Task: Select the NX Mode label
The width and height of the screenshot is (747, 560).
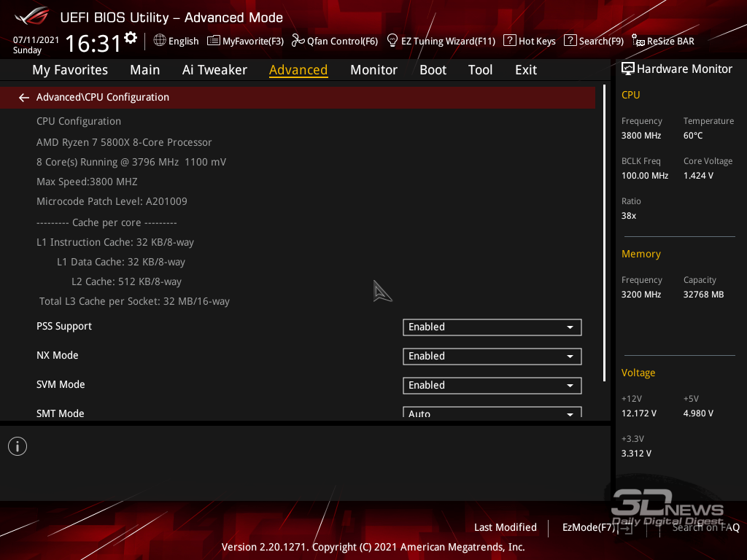Action: click(x=57, y=355)
